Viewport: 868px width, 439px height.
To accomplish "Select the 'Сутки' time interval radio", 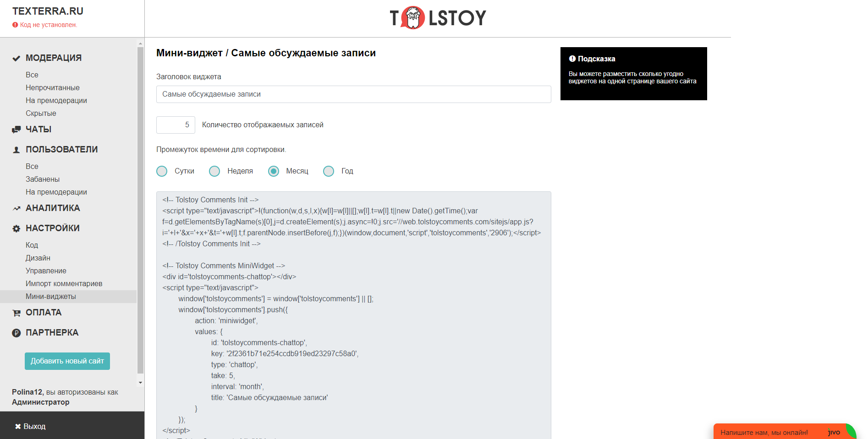I will (x=162, y=171).
